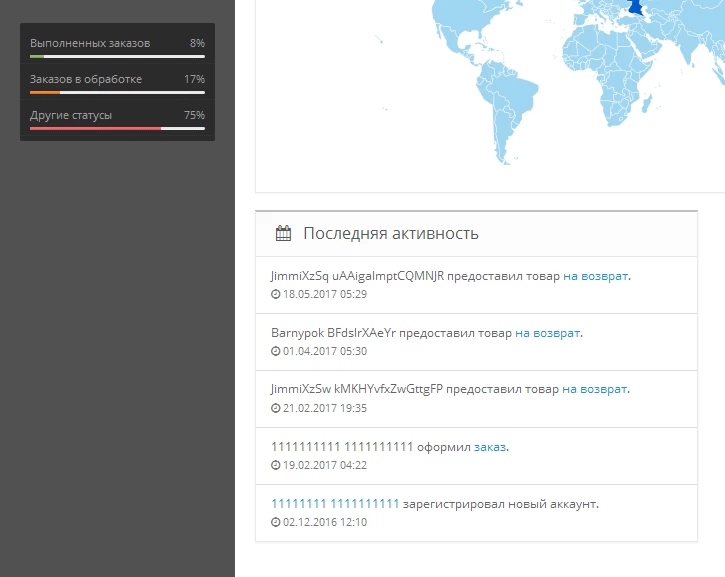Click the text зарегистрировал новый аккаунт
Viewport: 725px width, 577px height.
[501, 504]
